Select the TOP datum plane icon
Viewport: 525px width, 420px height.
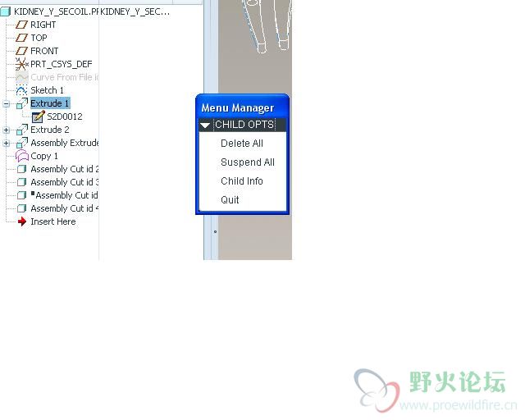coord(22,38)
